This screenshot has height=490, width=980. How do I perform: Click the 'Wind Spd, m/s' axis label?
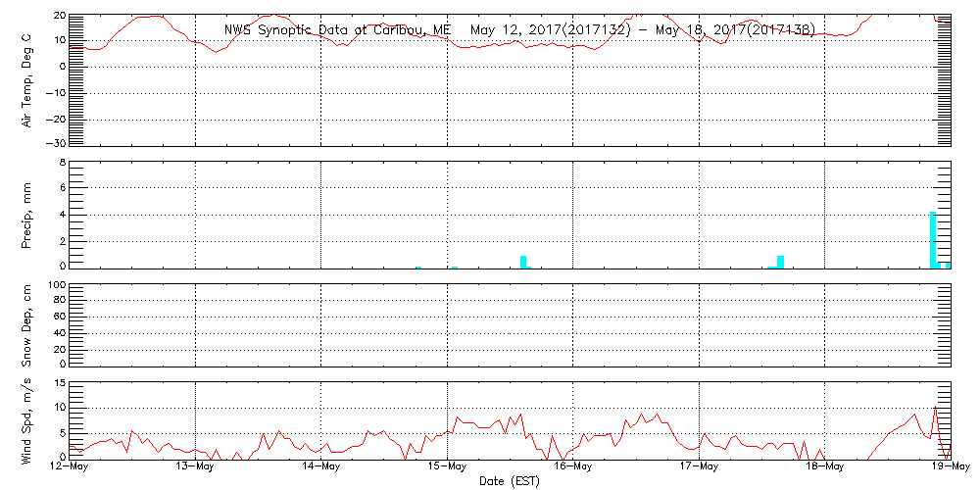click(27, 419)
